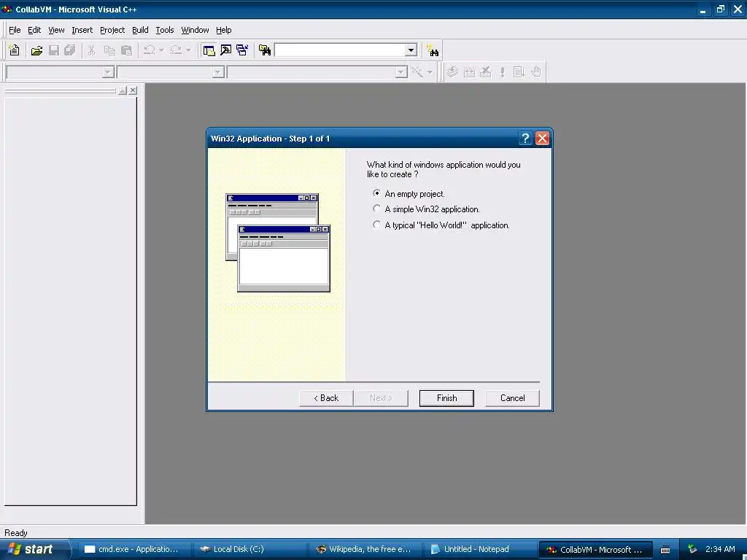Screen dimensions: 747x560
Task: Click the Paste clipboard icon
Action: (x=126, y=50)
